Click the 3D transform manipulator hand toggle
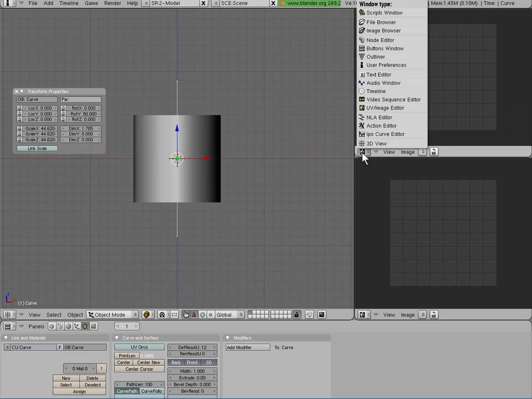 pos(186,315)
